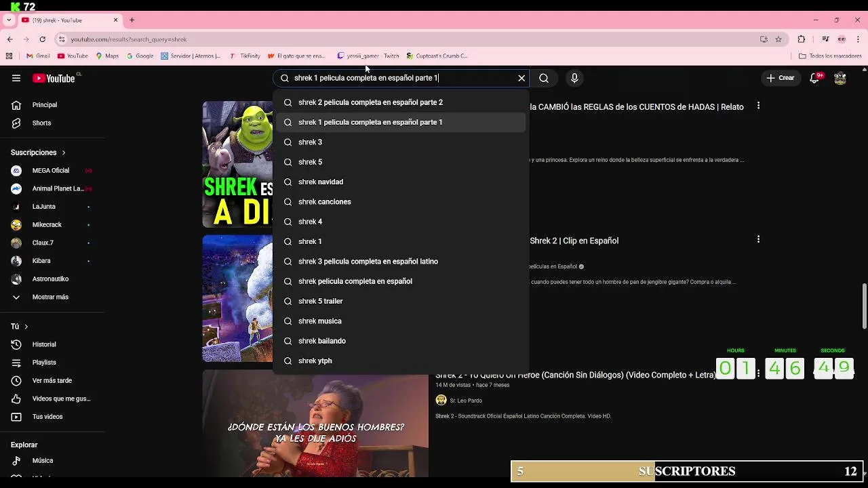The image size is (868, 488).
Task: Open the TikFinity bookmark
Action: tap(245, 56)
